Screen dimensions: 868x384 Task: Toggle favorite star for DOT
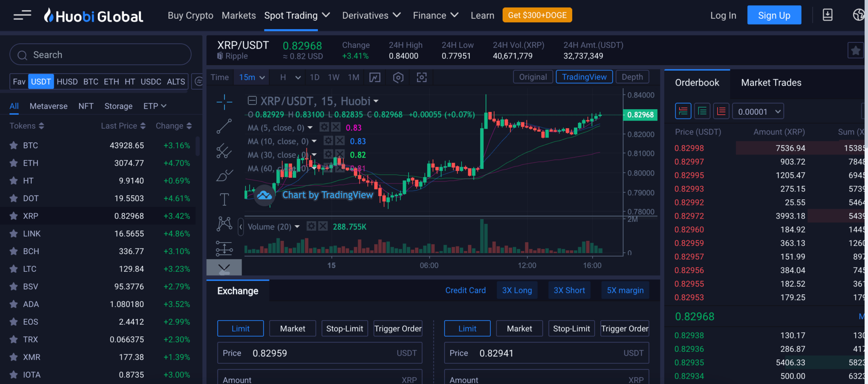point(14,199)
